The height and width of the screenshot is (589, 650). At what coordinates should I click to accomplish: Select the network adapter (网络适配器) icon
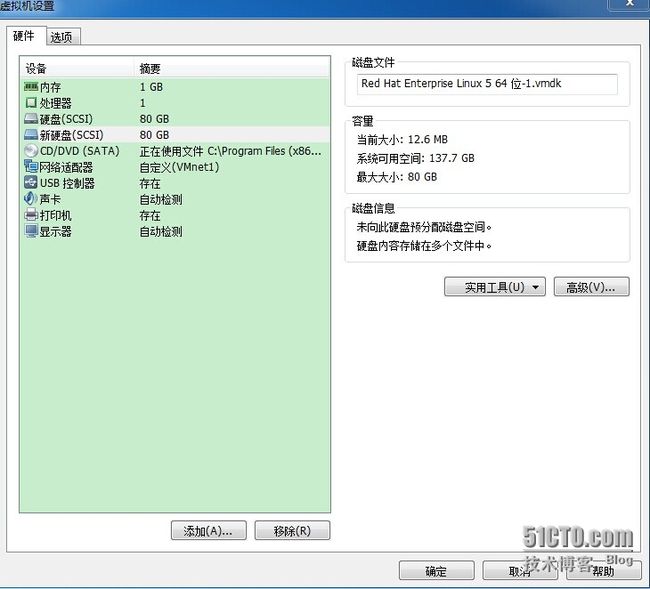(31, 167)
